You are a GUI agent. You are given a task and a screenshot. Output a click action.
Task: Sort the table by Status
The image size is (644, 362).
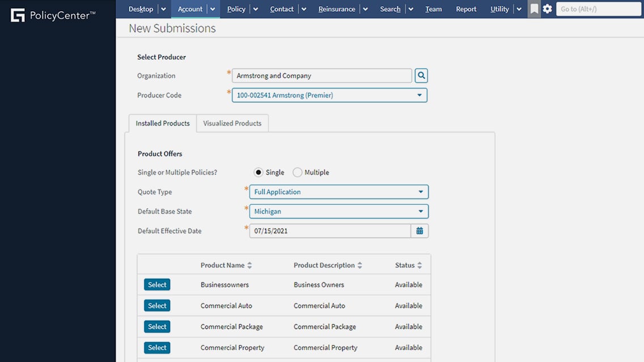(x=405, y=264)
